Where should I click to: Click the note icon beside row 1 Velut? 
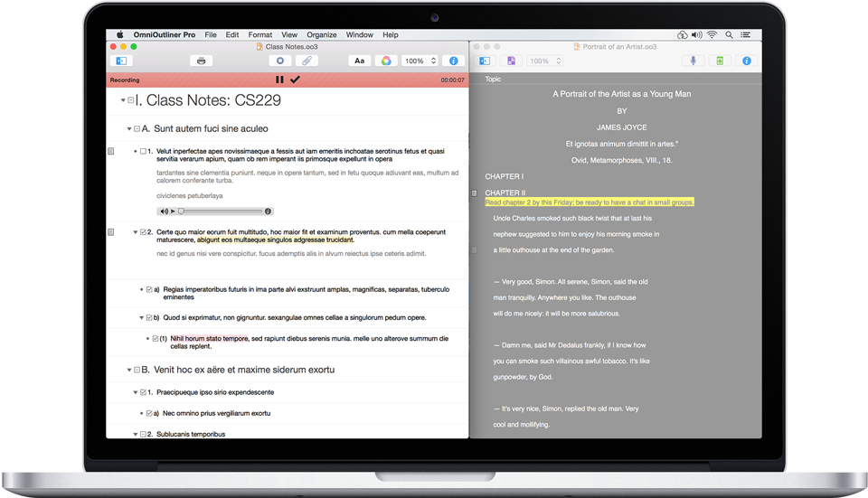coord(111,151)
